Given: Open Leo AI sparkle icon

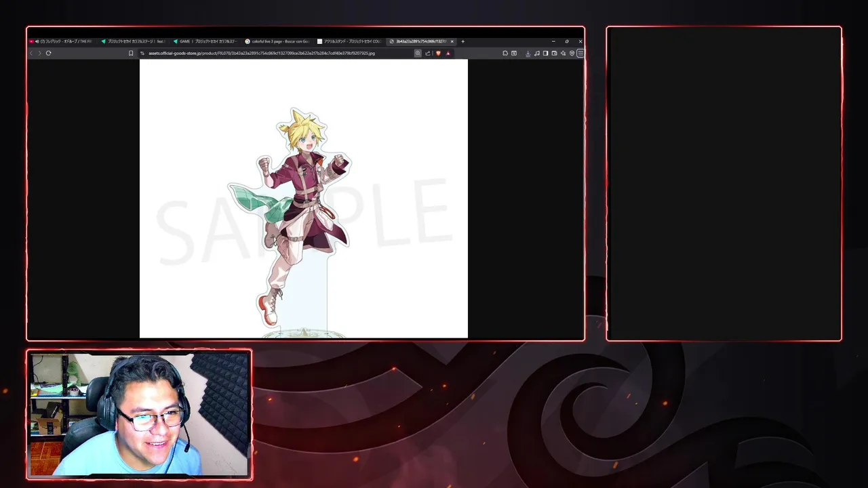Looking at the screenshot, I should [x=563, y=53].
